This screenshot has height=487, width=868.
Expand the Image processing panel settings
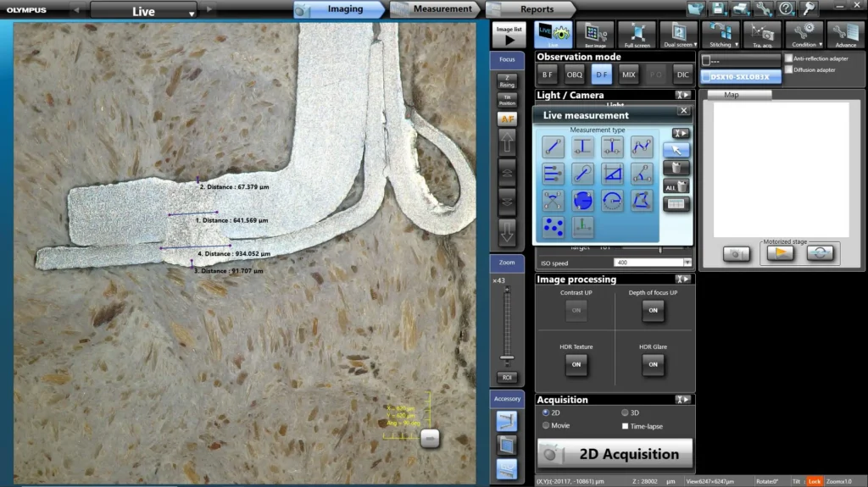click(x=682, y=279)
